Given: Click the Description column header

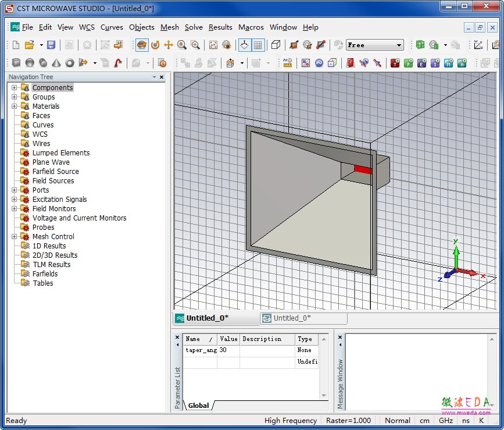Looking at the screenshot, I should [x=267, y=339].
